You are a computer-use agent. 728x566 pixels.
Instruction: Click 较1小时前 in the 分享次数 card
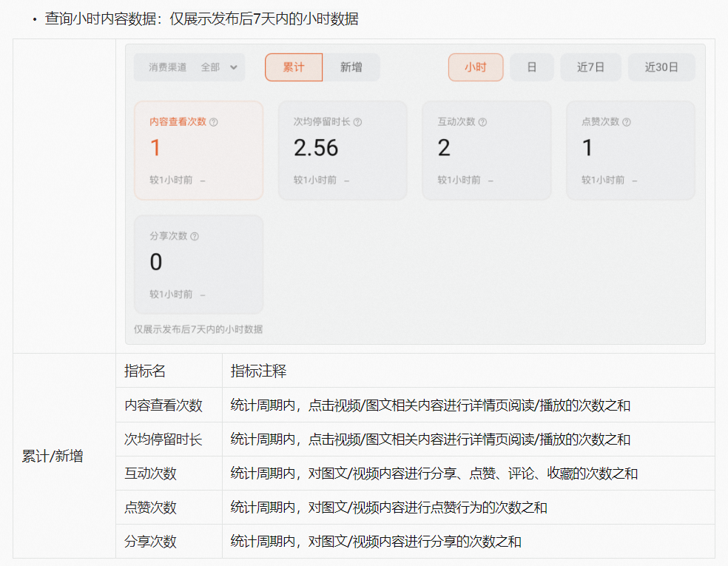pyautogui.click(x=171, y=294)
